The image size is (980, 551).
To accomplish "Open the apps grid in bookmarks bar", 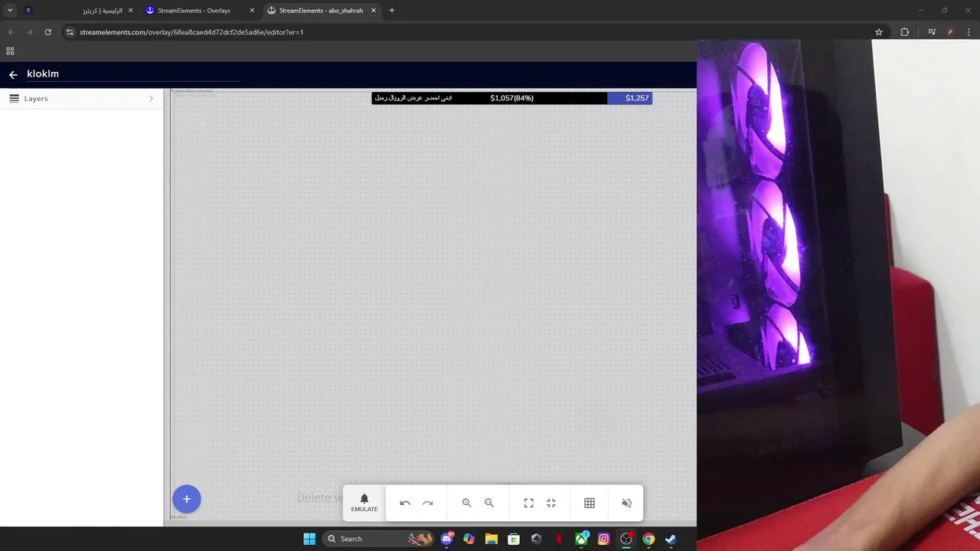I will [x=10, y=51].
